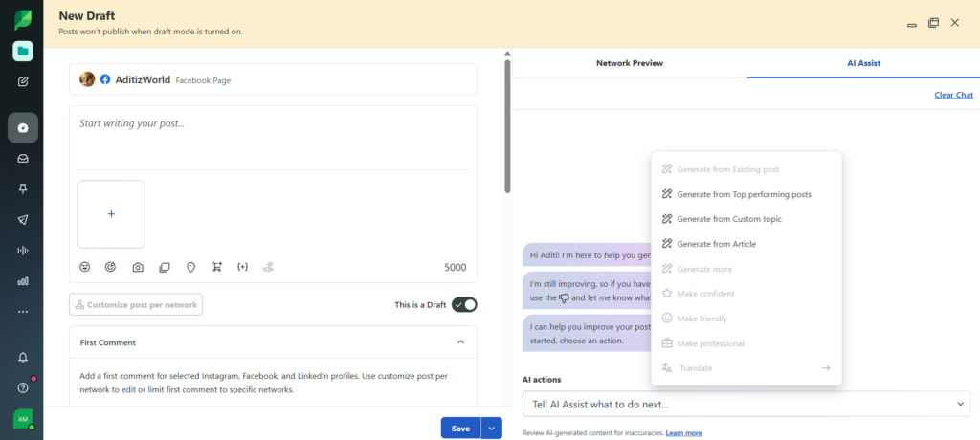Image resolution: width=980 pixels, height=440 pixels.
Task: Switch to the Network Preview tab
Action: (x=630, y=63)
